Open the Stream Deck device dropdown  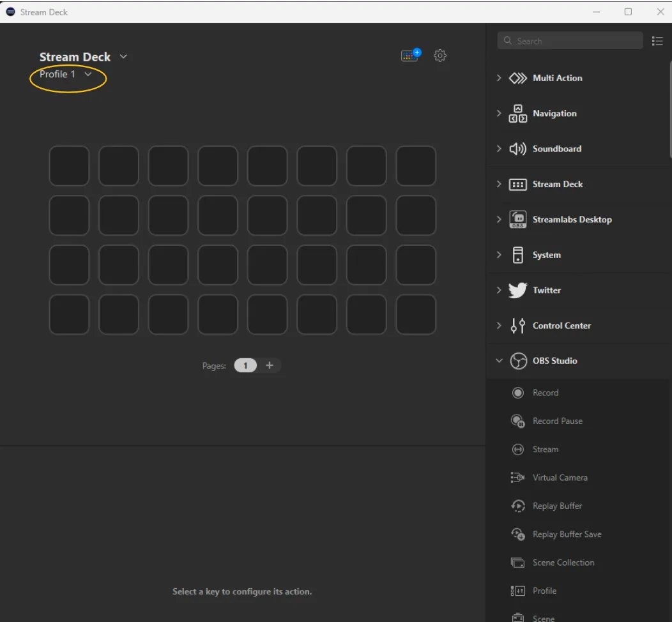tap(123, 57)
